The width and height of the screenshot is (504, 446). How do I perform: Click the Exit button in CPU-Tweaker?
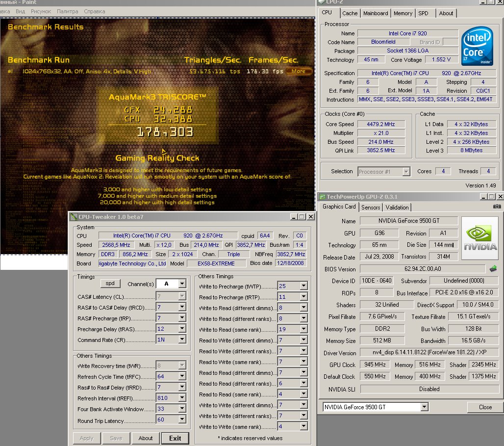(175, 438)
